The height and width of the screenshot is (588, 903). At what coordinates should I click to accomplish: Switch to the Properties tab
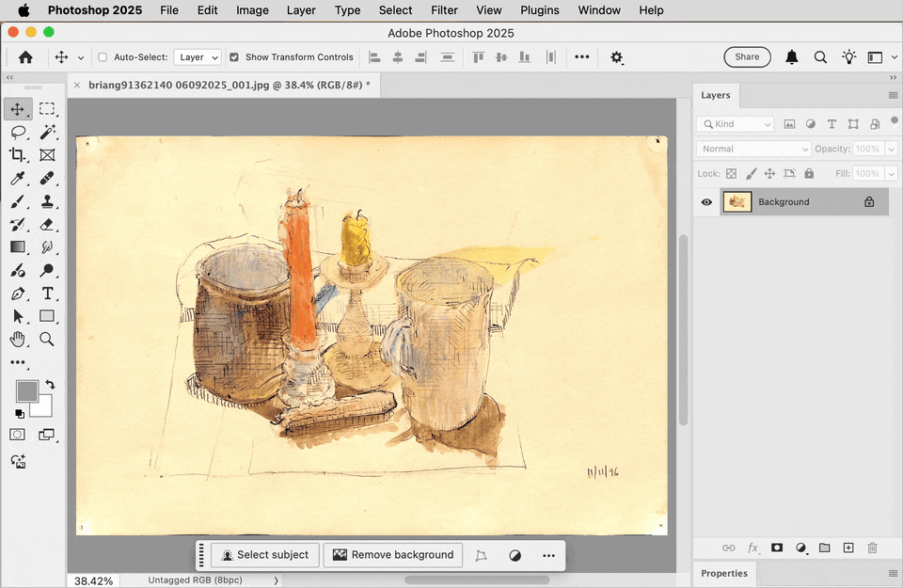[724, 573]
